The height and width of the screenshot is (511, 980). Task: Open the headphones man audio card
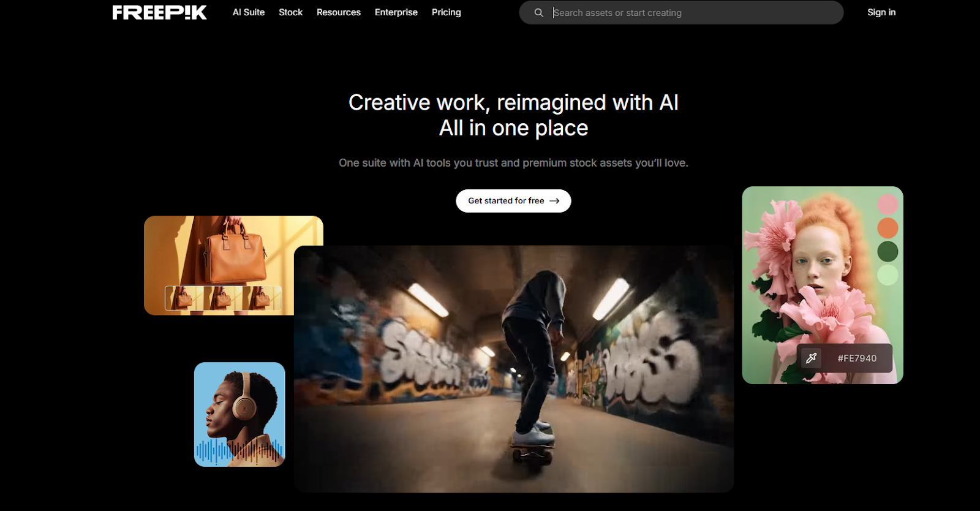point(239,414)
